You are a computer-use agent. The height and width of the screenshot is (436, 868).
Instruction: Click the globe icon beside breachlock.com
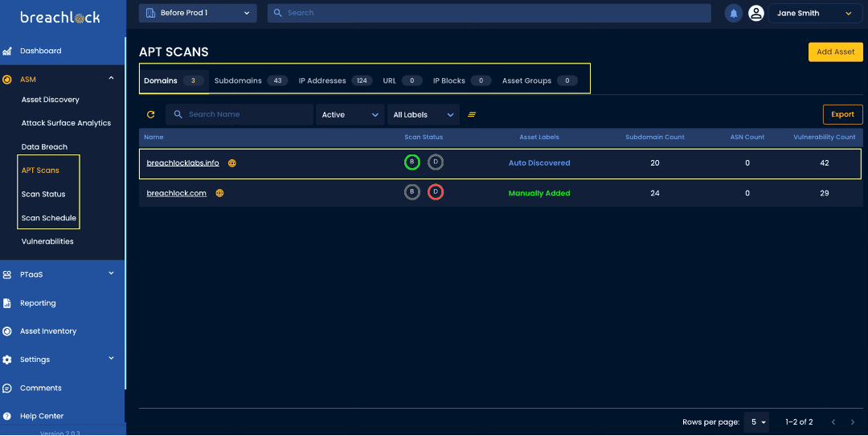(x=219, y=193)
